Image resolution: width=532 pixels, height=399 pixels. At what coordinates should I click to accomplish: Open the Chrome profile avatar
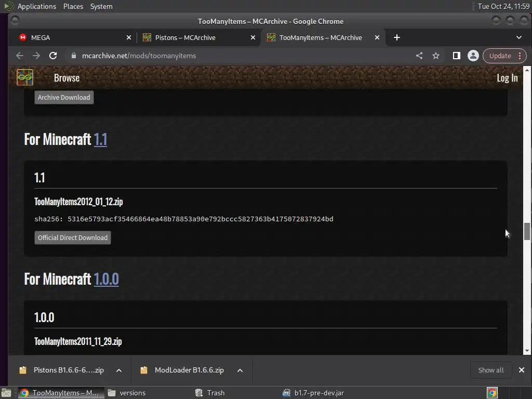coord(473,56)
